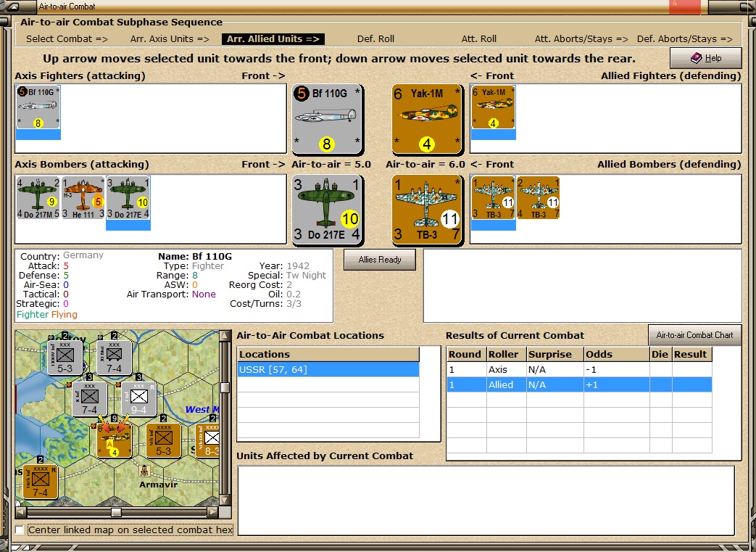Click map horizontal scrollbar right arrow
This screenshot has width=756, height=552.
click(x=213, y=512)
